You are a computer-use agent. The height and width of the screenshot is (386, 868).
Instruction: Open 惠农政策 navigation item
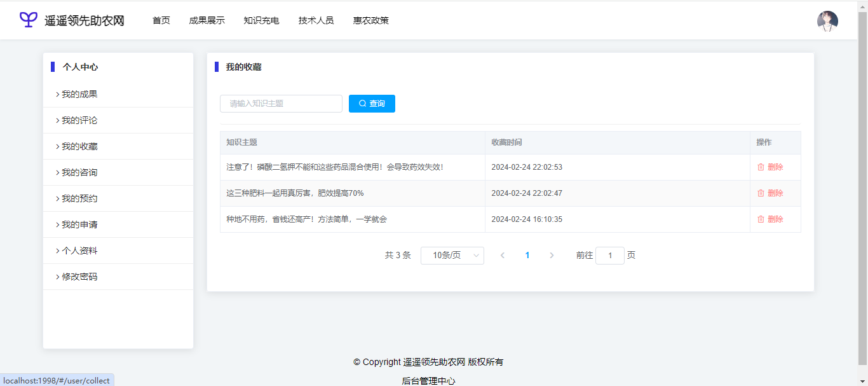coord(370,20)
